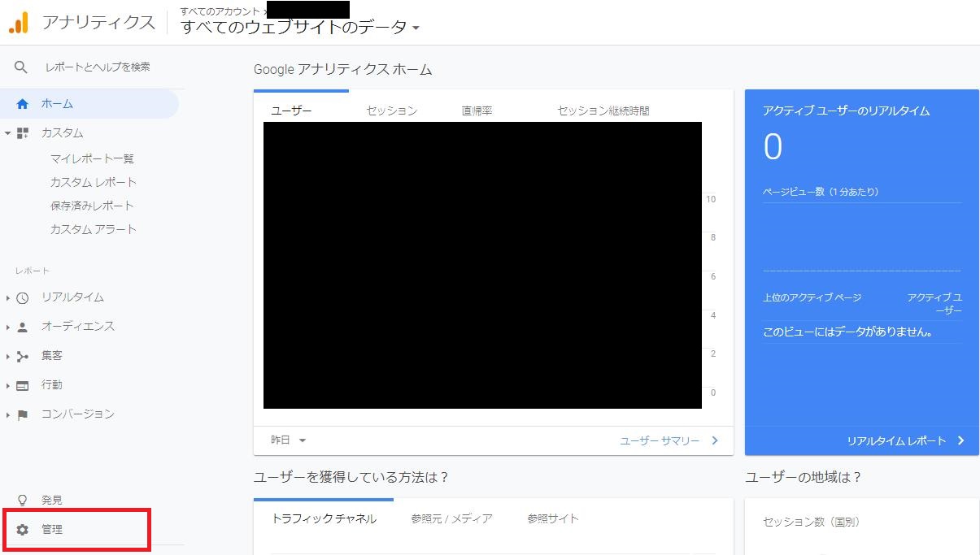Switch to the トラフィック チャネル tab
Viewport: 980px width, 555px height.
(x=324, y=518)
